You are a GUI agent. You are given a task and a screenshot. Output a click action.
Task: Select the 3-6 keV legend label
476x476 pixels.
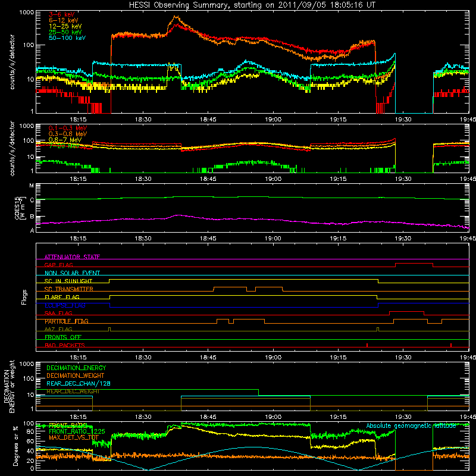[x=61, y=14]
